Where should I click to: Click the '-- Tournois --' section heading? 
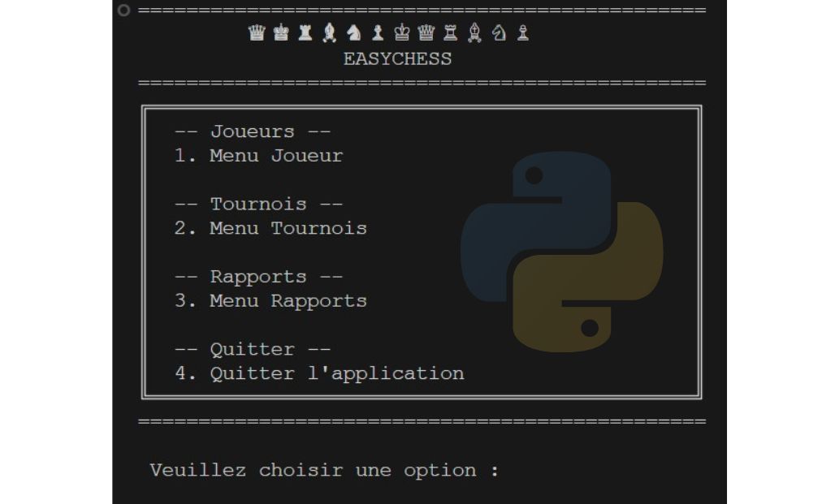coord(259,204)
